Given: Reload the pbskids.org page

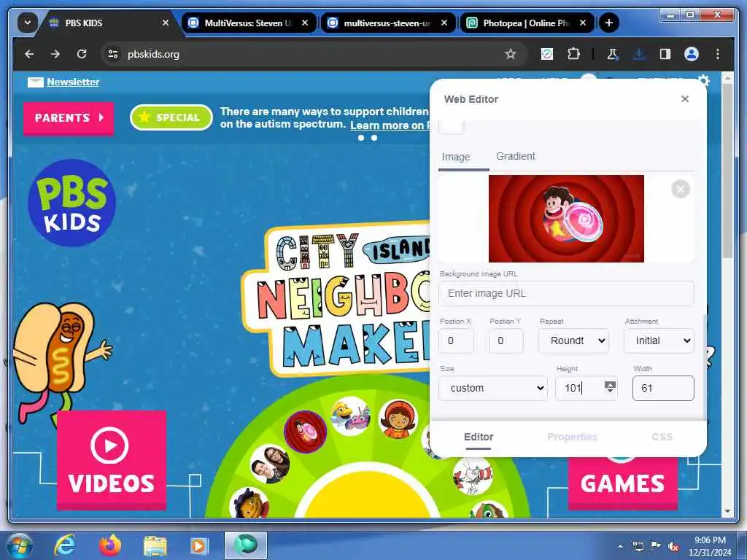Looking at the screenshot, I should (x=82, y=54).
